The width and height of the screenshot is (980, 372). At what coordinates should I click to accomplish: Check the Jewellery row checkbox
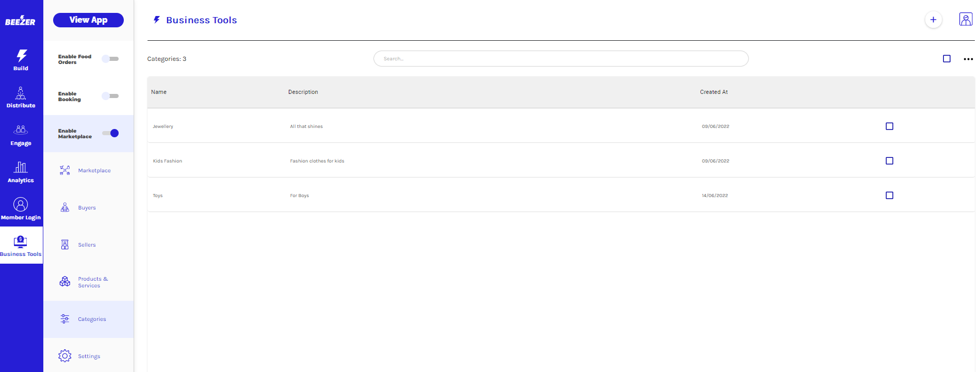(889, 126)
